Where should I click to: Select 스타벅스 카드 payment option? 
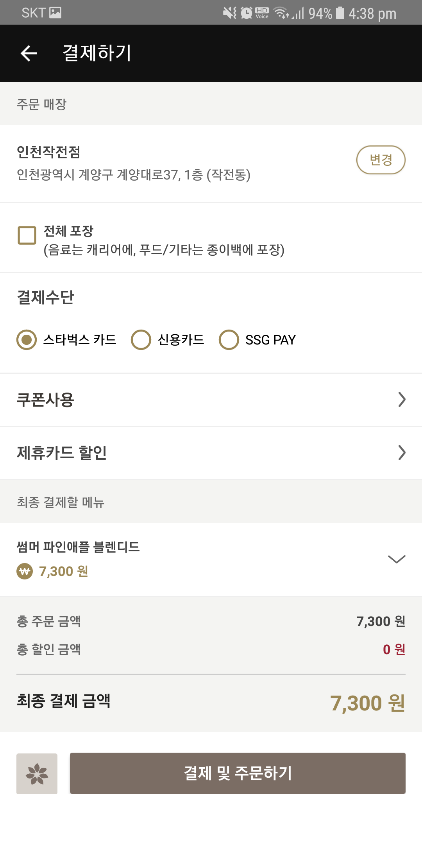point(27,339)
